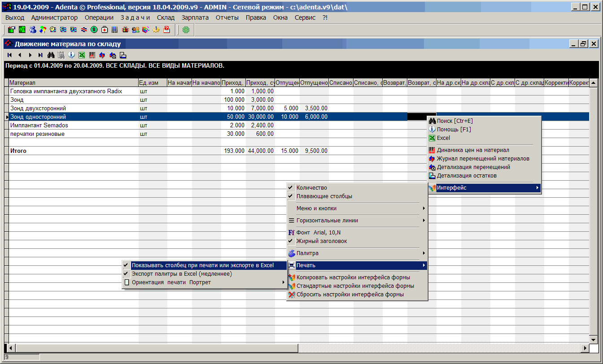Click the first aid kit toolbar icon
This screenshot has height=364, width=603.
(x=105, y=30)
